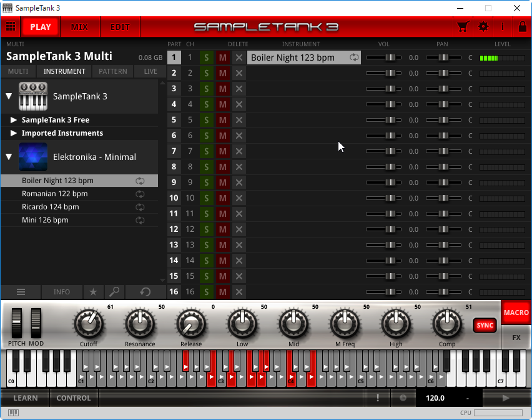Open the browser list menu (hamburger) icon

[21, 292]
